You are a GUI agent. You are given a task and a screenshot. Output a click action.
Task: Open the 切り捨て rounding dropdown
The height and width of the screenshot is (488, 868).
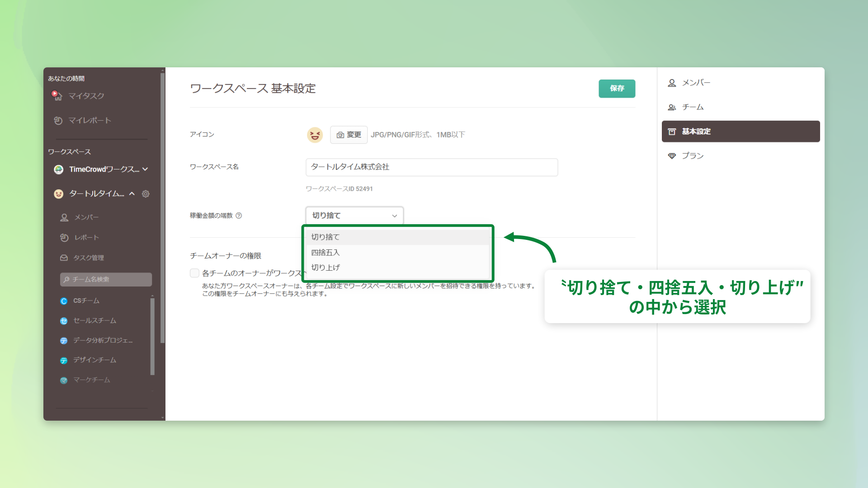[354, 216]
